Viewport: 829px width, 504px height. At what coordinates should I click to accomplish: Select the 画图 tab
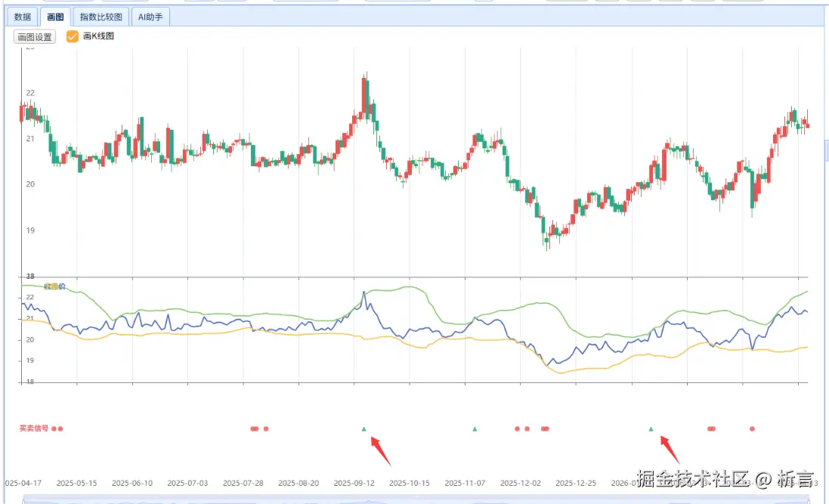[x=55, y=17]
